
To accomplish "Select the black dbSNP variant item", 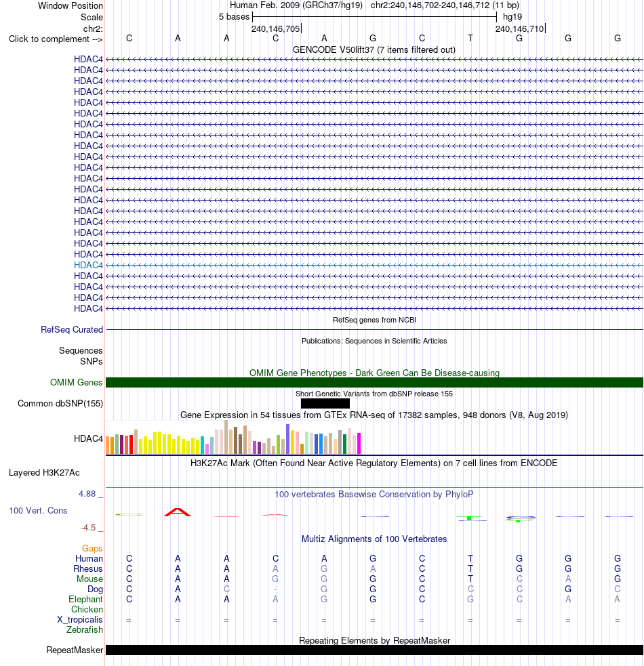I will click(325, 404).
